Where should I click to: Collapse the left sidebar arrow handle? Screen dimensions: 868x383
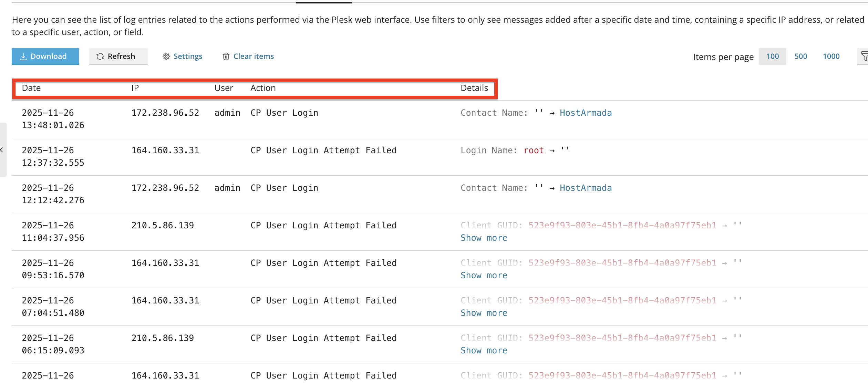point(3,150)
